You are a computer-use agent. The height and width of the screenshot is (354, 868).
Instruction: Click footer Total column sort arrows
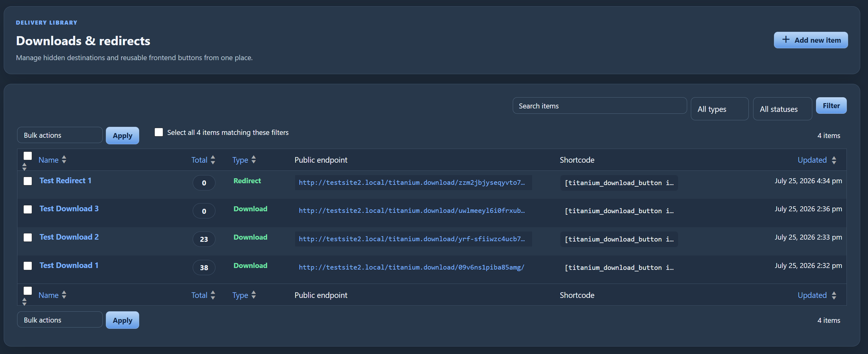[213, 295]
